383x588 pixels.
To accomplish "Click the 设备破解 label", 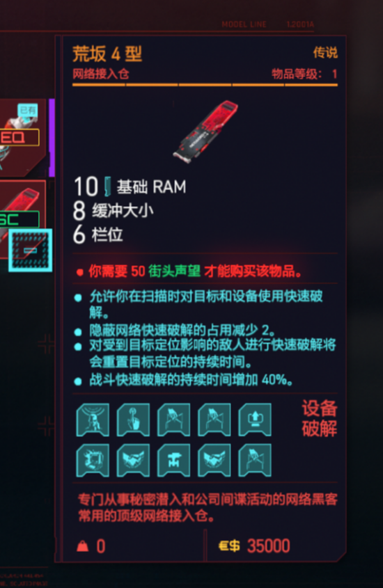I will [x=320, y=418].
